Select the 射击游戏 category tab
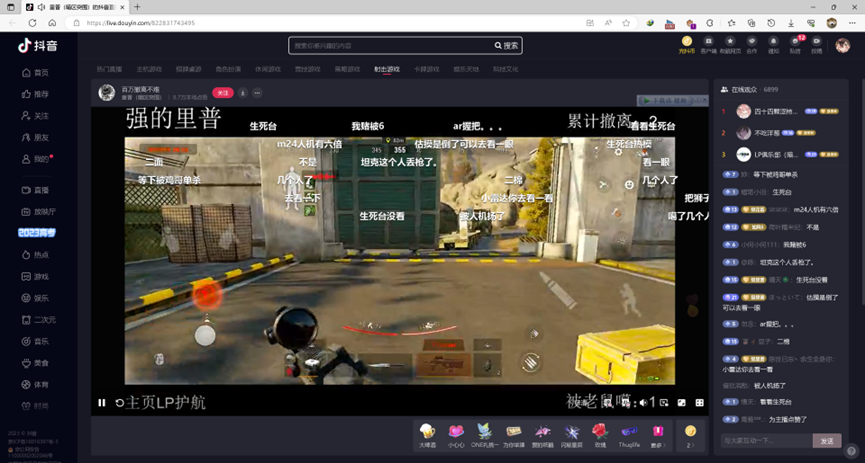Viewport: 865px width, 463px height. [387, 69]
